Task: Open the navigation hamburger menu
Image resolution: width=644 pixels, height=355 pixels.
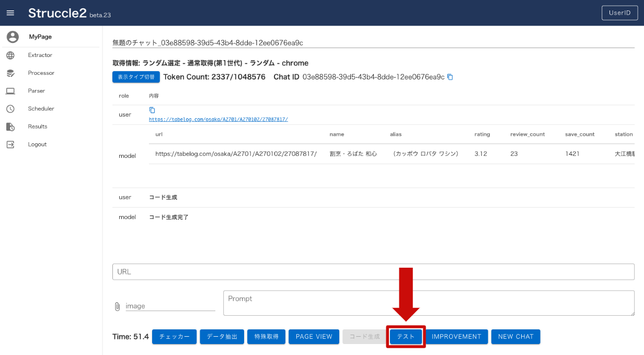Action: (10, 13)
